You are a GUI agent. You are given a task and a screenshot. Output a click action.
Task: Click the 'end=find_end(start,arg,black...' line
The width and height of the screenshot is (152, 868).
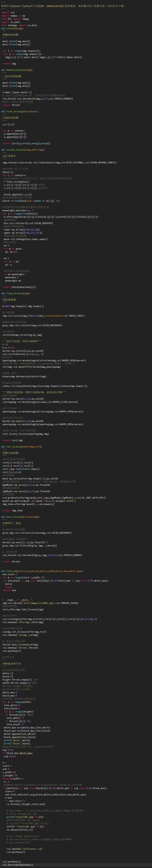coord(46,795)
